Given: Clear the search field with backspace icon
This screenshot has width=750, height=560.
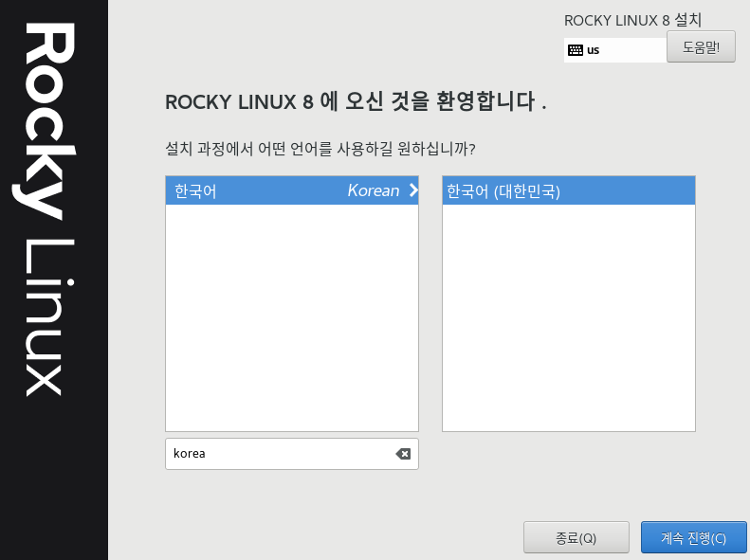Looking at the screenshot, I should pos(403,454).
